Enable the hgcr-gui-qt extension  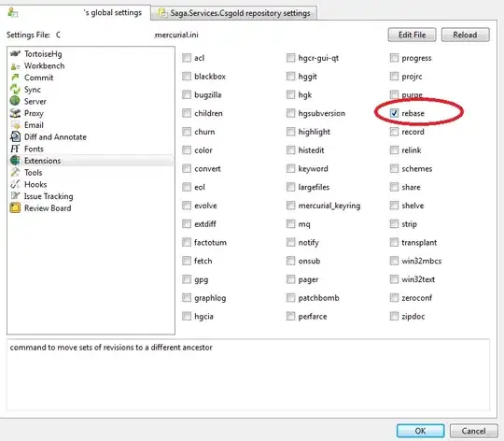click(290, 58)
